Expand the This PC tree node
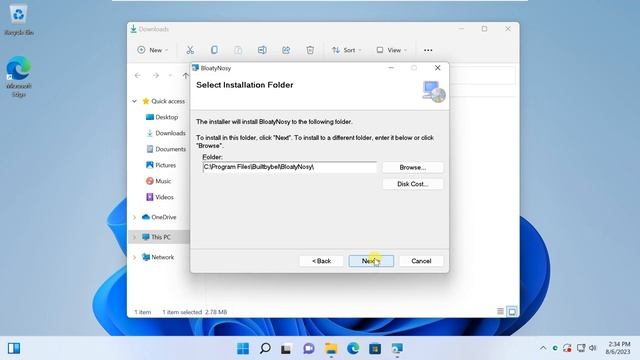This screenshot has height=360, width=640. click(134, 237)
